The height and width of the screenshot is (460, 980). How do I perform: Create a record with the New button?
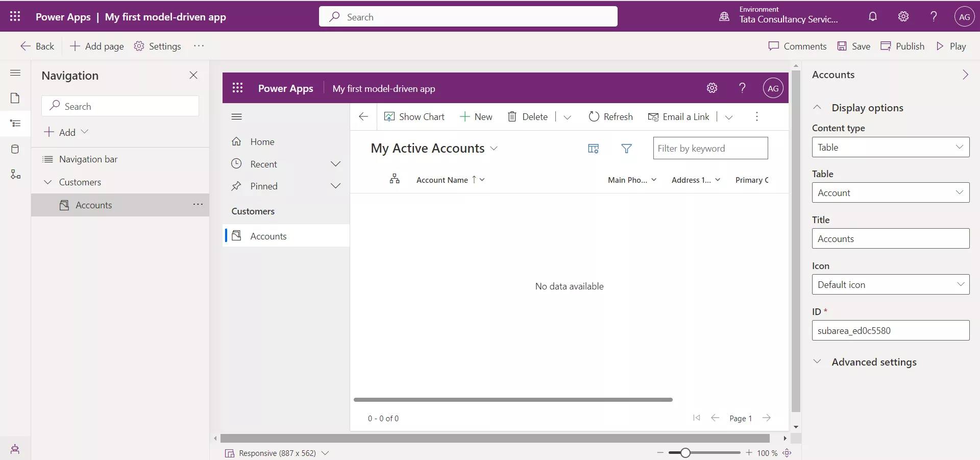click(476, 116)
